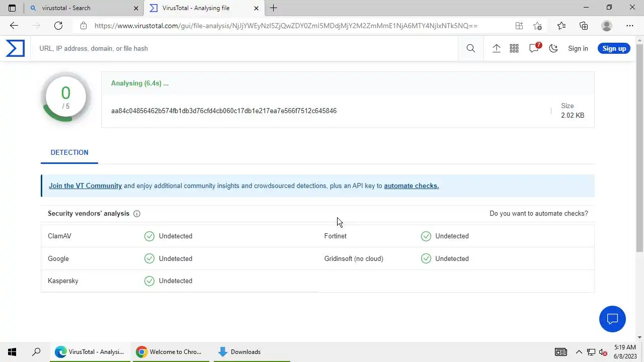Select the VirusTotal - Analysing file tab
Screen dimensions: 644x362
204,8
